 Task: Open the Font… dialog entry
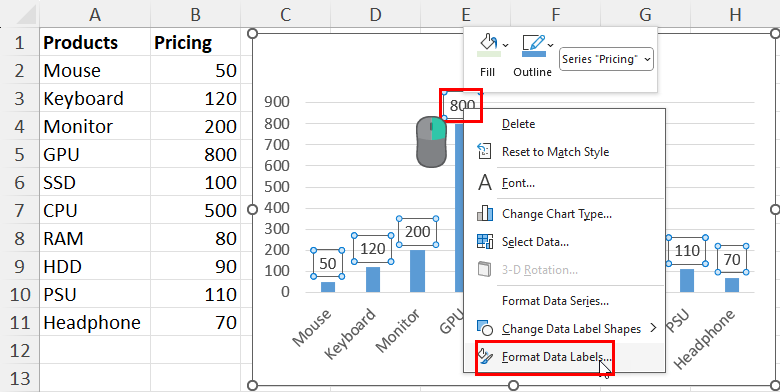click(x=518, y=183)
